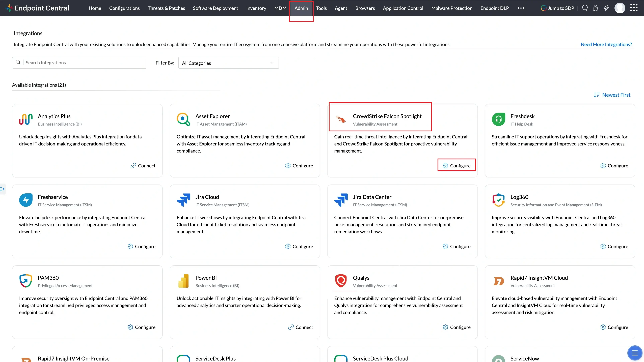Configure Rapid7 InsightVM Cloud integration

point(614,327)
